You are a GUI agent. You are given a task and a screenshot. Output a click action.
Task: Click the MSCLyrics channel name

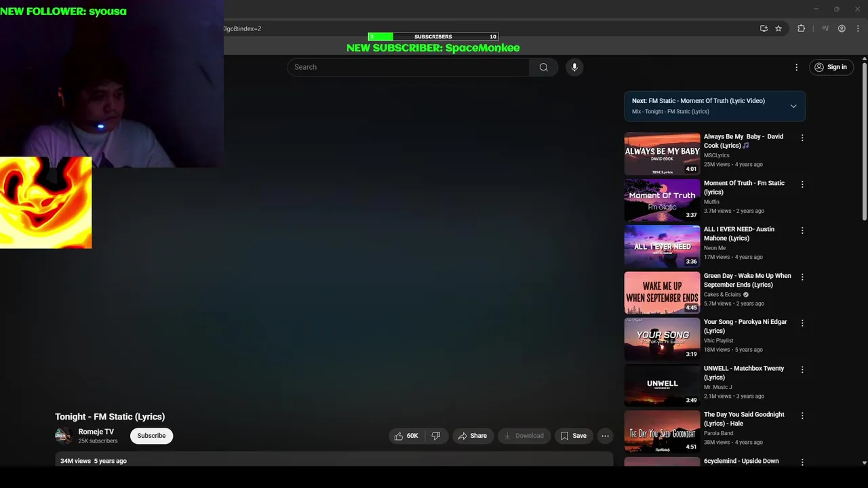717,155
